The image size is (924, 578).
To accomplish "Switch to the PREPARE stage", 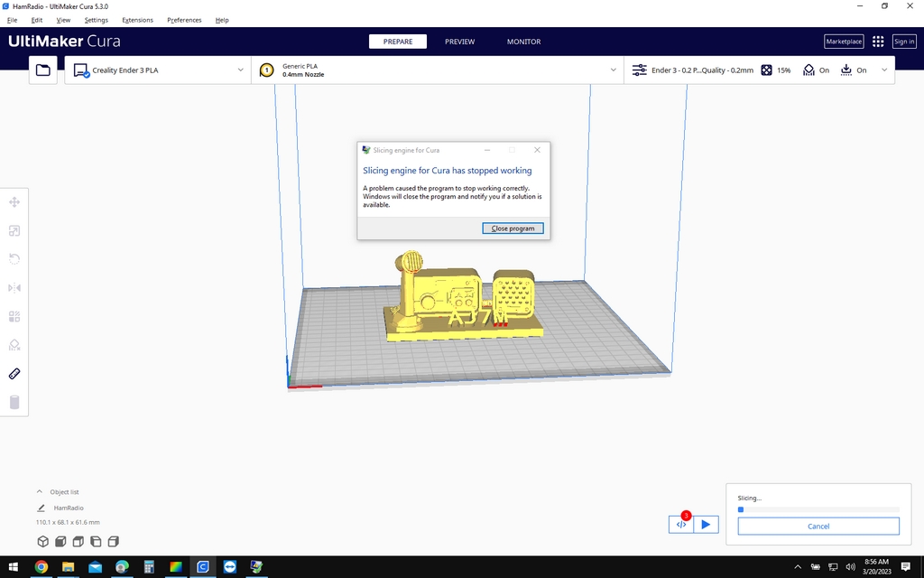I will click(x=398, y=42).
